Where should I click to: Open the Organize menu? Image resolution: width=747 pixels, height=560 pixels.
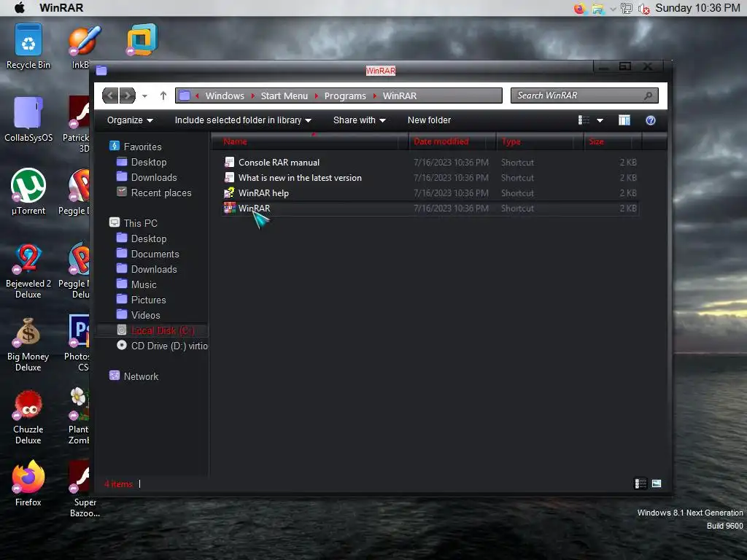(130, 120)
